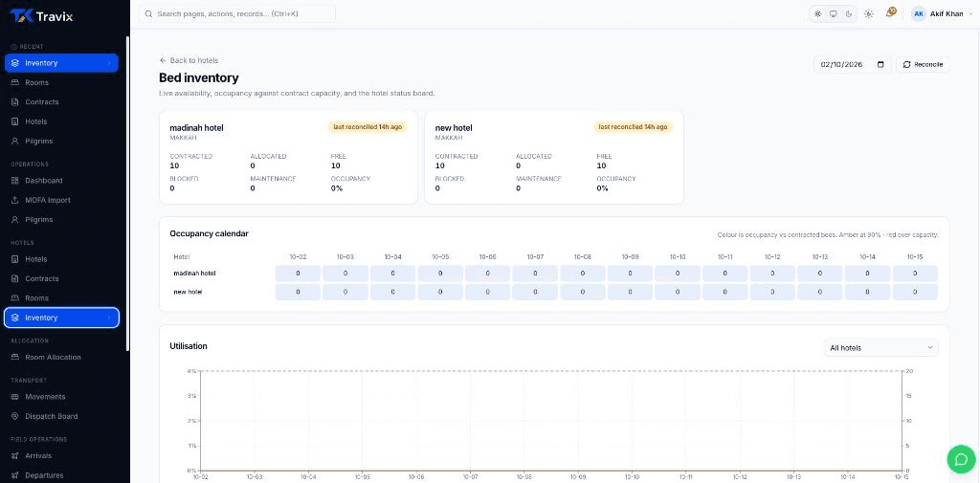This screenshot has height=483, width=980.
Task: Click new hotel's 10-09 occupancy cell
Action: 630,293
